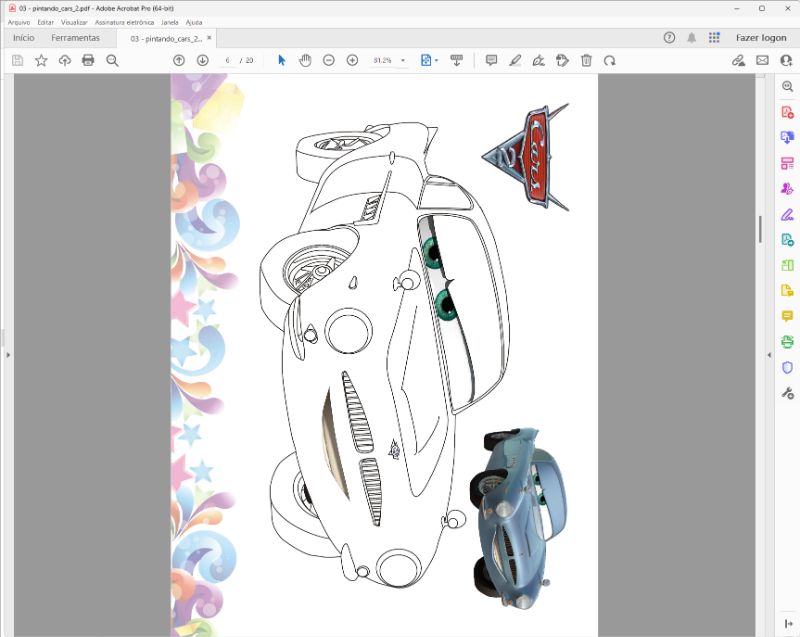The image size is (800, 637).
Task: Add a sticky note comment
Action: coord(491,60)
